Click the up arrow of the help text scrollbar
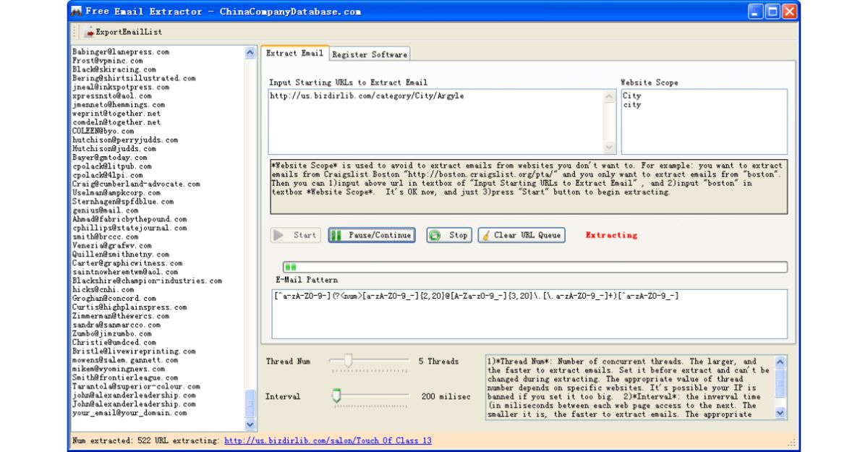Image resolution: width=868 pixels, height=452 pixels. pos(781,362)
